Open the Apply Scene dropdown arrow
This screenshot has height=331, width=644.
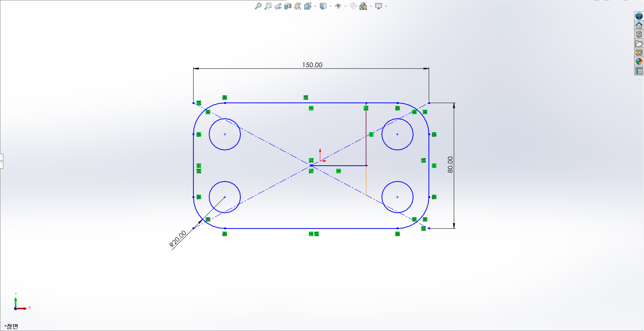click(x=371, y=6)
